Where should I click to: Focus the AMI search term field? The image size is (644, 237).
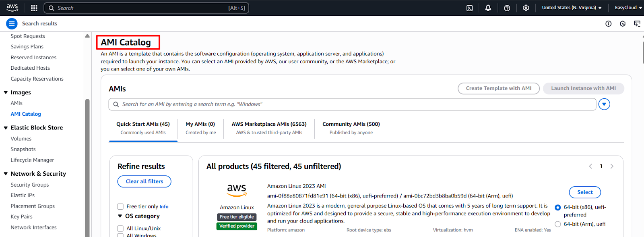352,104
